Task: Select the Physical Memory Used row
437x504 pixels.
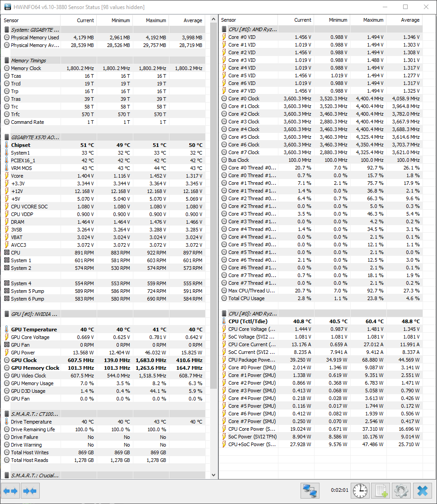Action: (x=103, y=37)
